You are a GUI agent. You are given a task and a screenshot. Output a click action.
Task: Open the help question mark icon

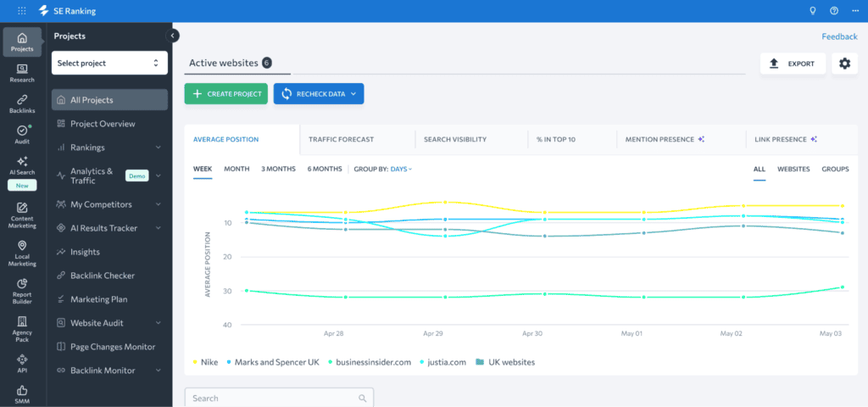tap(834, 10)
